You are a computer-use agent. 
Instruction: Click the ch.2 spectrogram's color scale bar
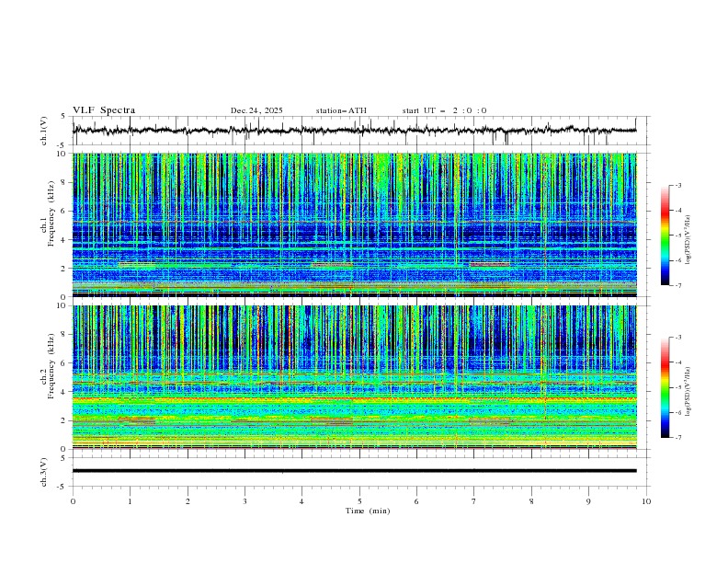665,387
